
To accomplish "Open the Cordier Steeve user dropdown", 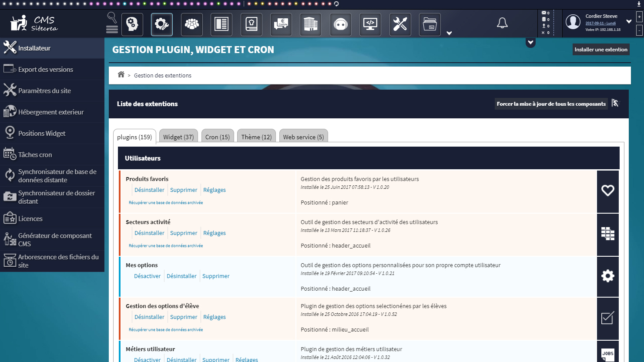I will [628, 21].
